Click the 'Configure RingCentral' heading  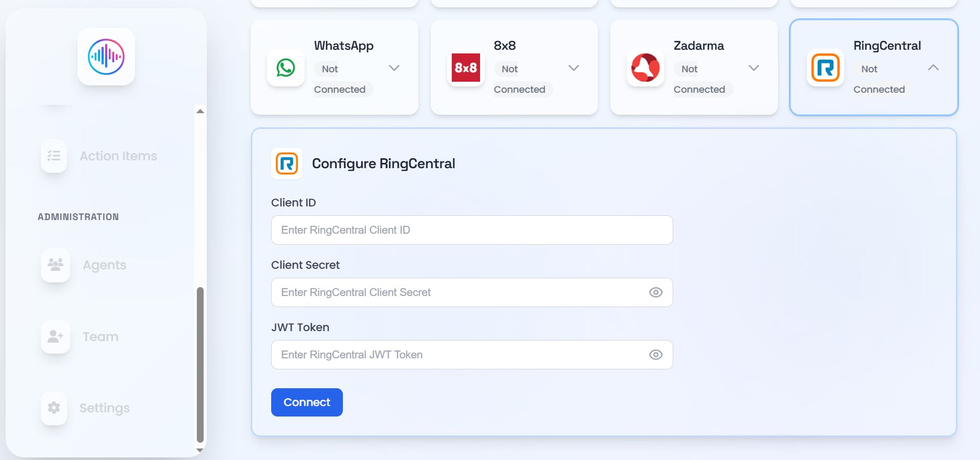tap(384, 163)
